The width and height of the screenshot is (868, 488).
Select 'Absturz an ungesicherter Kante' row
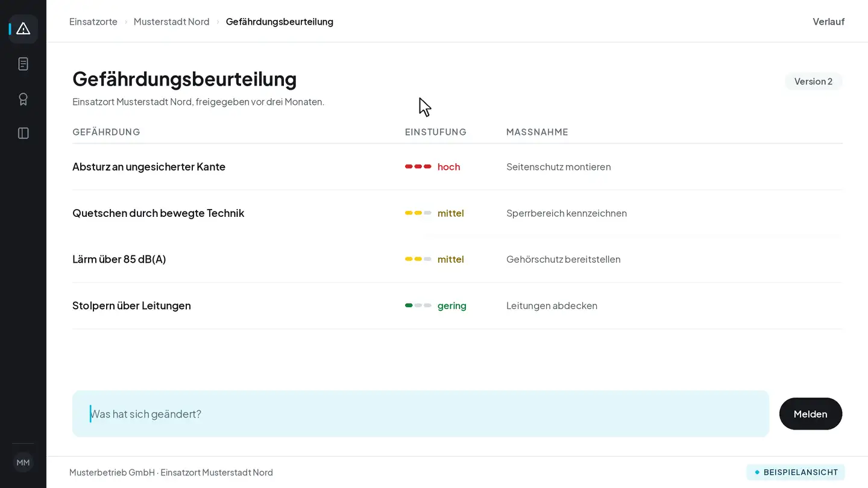[458, 167]
